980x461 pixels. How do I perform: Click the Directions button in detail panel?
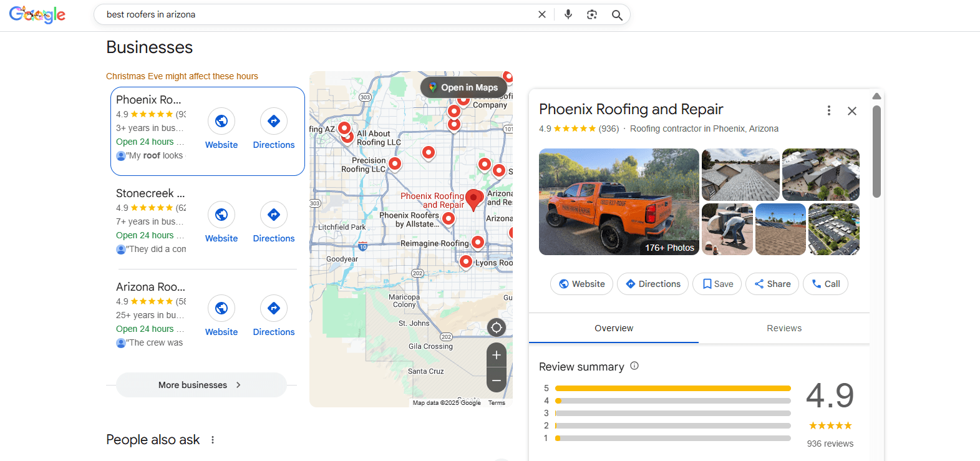(x=653, y=284)
